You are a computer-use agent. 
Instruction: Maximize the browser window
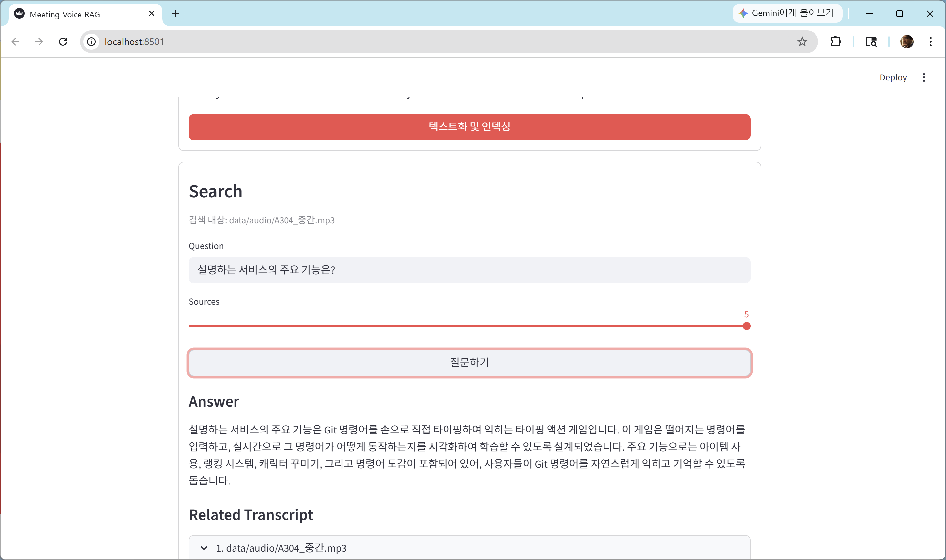(x=900, y=14)
